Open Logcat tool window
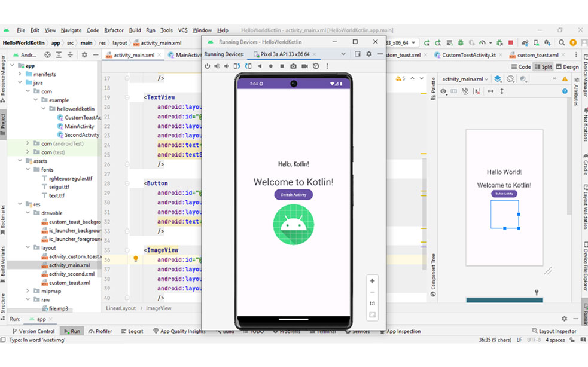588x367 pixels. 132,331
